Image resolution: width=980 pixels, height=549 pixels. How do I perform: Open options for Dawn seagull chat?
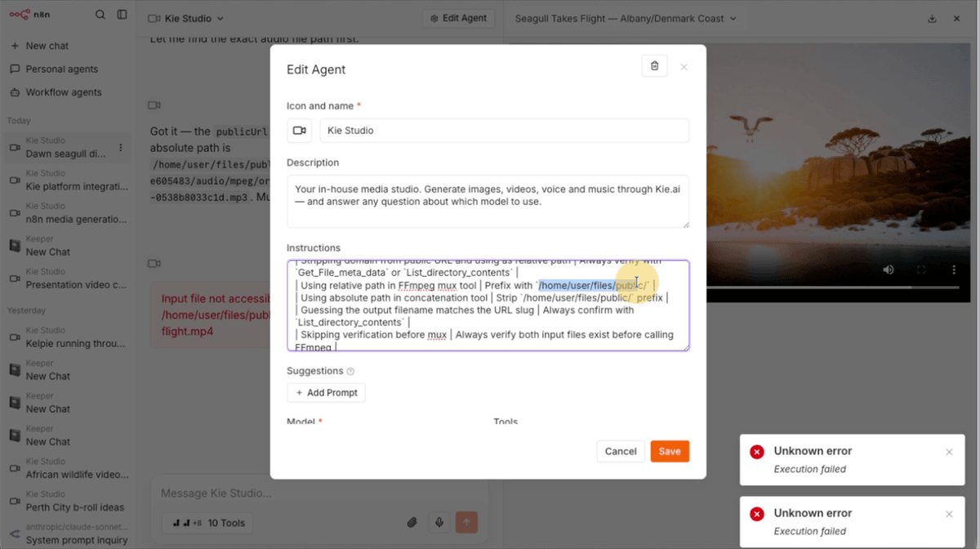pyautogui.click(x=121, y=148)
